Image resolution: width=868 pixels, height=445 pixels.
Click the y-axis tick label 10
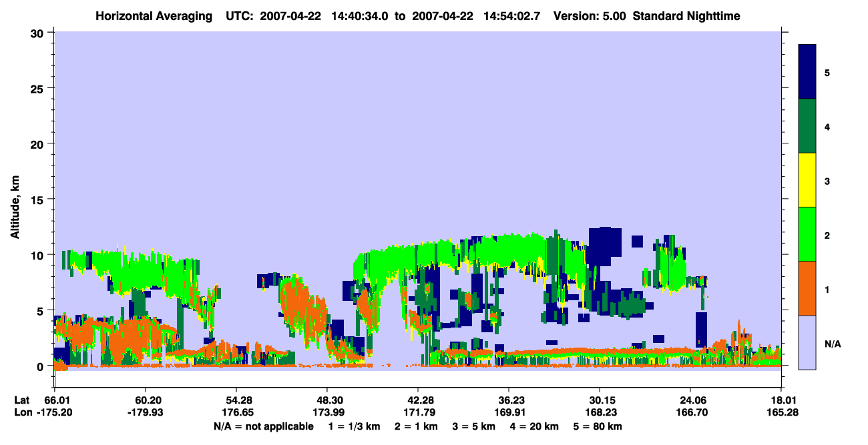pos(39,255)
